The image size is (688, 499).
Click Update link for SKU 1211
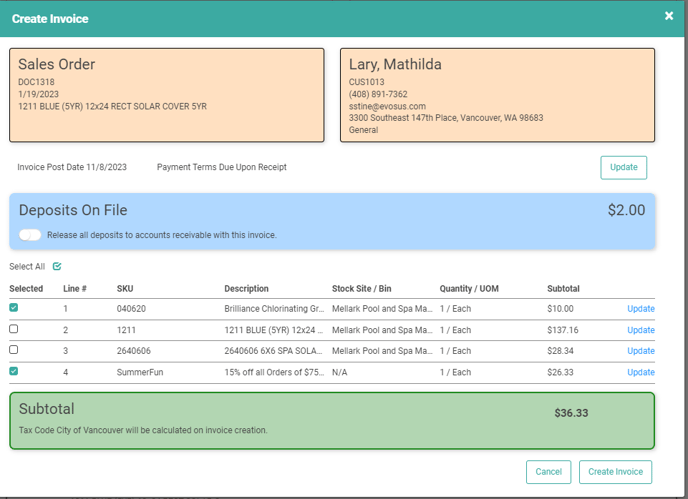tap(640, 330)
